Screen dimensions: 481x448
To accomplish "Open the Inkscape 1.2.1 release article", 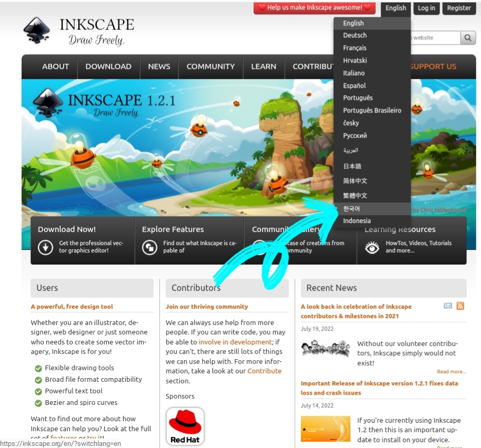I will (x=379, y=388).
